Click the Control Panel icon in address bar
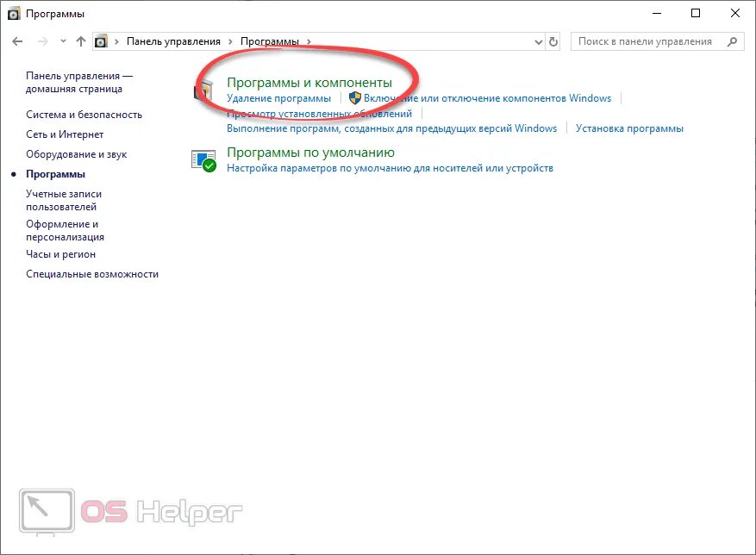 click(x=101, y=41)
